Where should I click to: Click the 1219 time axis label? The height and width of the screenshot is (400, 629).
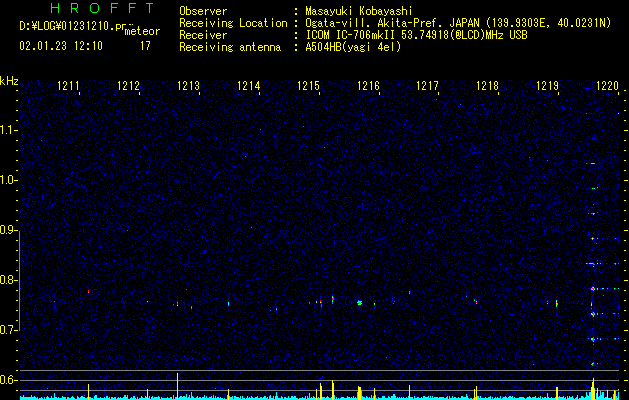tap(548, 86)
